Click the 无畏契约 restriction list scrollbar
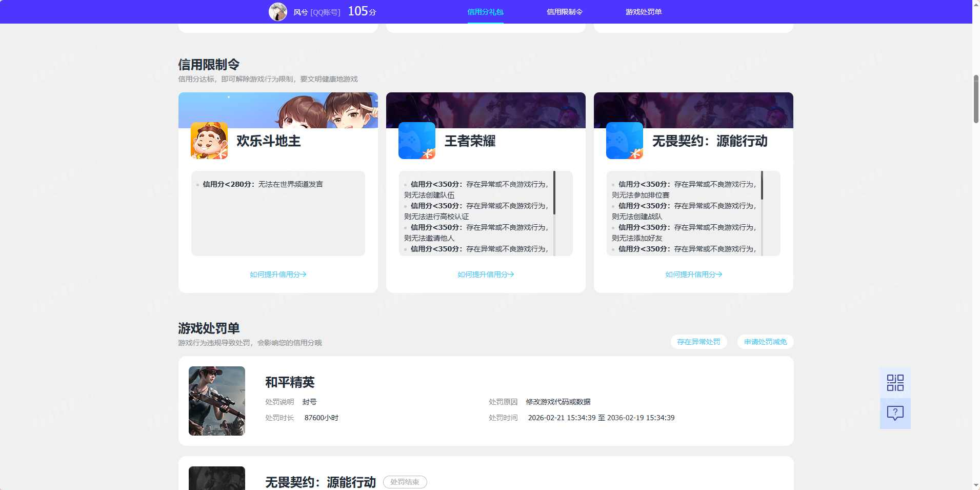This screenshot has height=490, width=980. (x=762, y=185)
